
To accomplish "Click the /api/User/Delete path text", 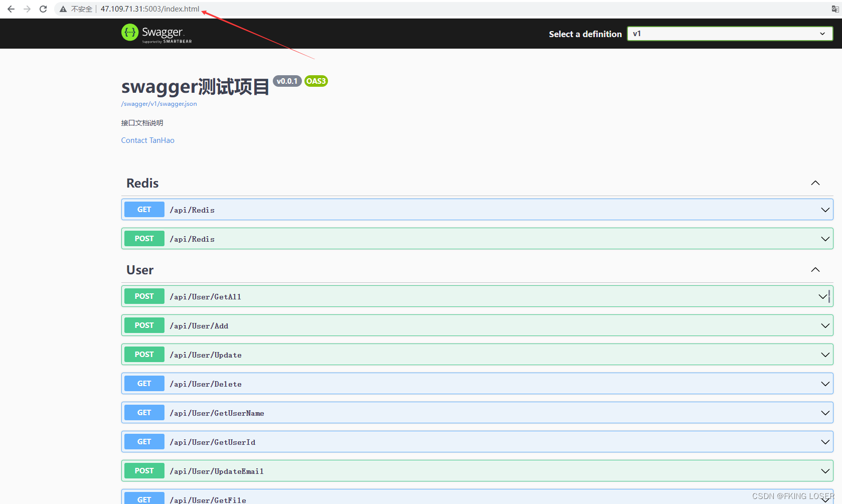I will tap(206, 384).
